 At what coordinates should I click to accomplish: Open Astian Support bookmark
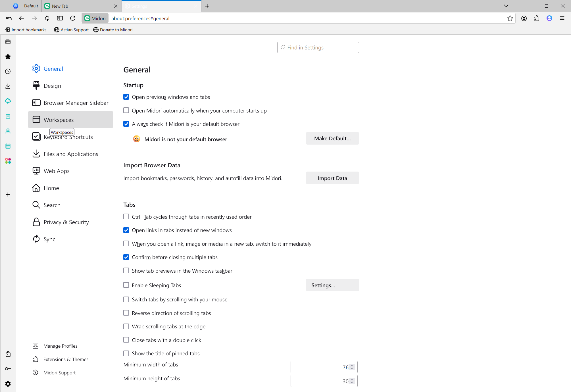click(71, 30)
